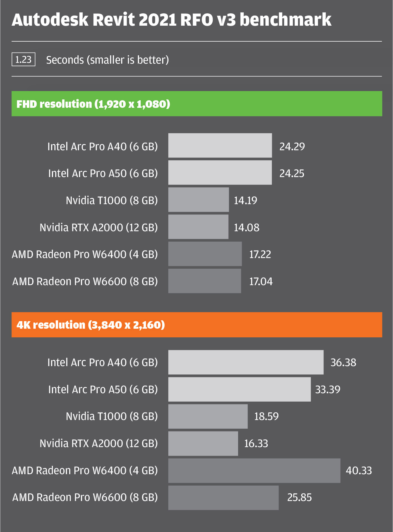Screen dimensions: 393x532
Task: Click the Intel Arc Pro A40 bar under FHD
Action: point(220,145)
